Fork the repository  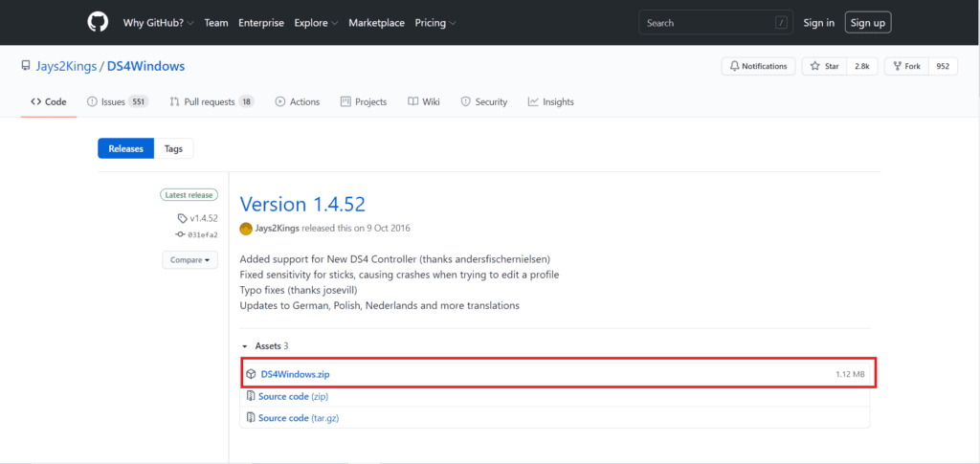coord(907,66)
